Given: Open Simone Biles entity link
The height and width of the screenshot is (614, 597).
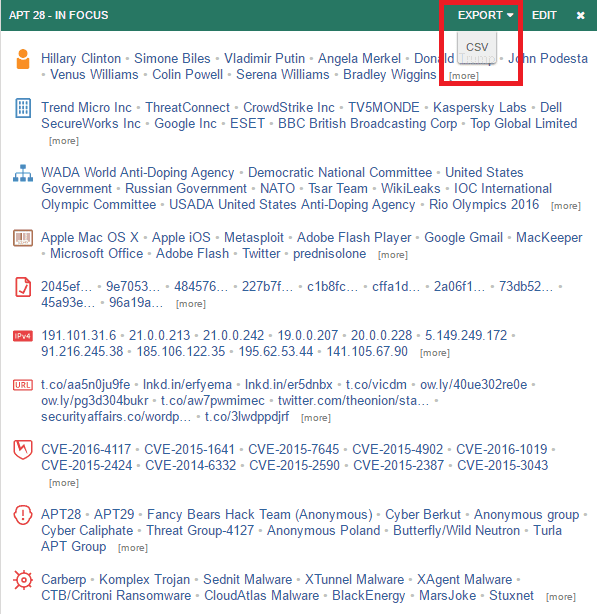Looking at the screenshot, I should coord(172,58).
